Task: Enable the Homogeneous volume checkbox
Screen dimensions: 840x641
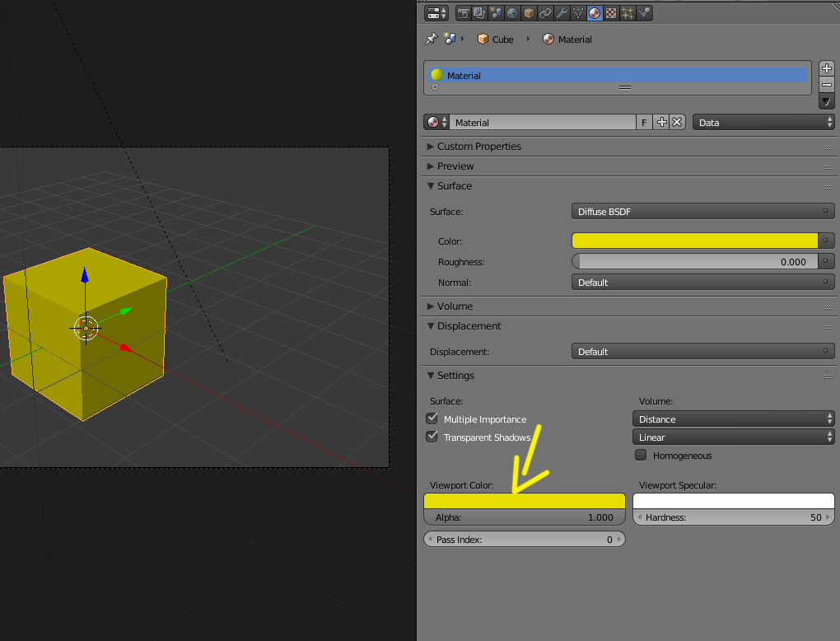Action: pos(641,455)
